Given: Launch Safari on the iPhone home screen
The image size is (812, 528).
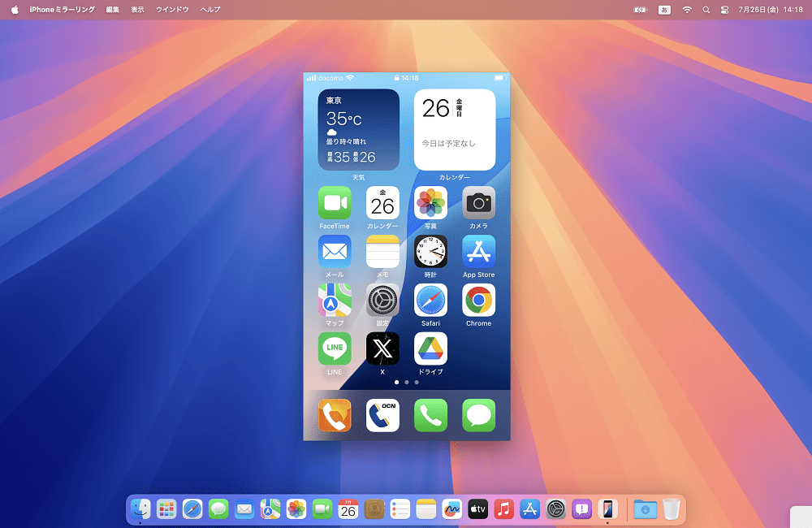Looking at the screenshot, I should tap(430, 300).
